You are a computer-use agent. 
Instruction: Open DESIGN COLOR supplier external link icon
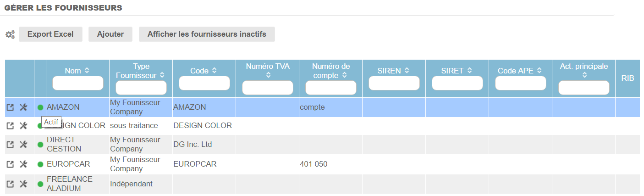click(x=10, y=126)
